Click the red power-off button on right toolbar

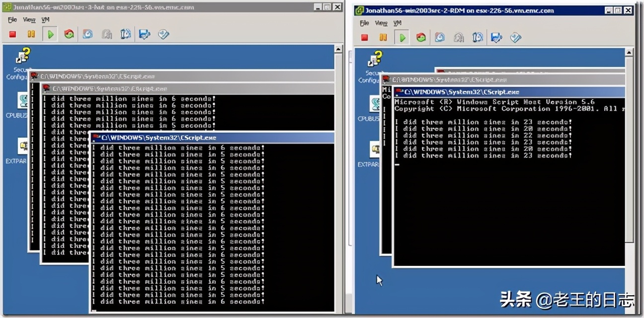pyautogui.click(x=364, y=37)
